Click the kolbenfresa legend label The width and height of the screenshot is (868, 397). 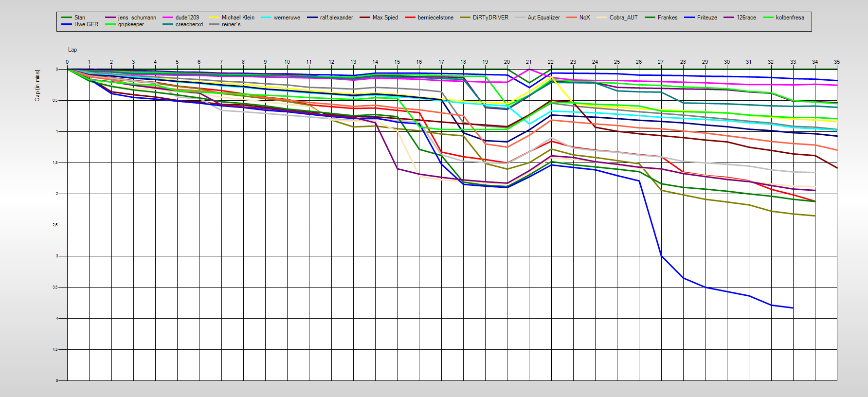coord(790,18)
